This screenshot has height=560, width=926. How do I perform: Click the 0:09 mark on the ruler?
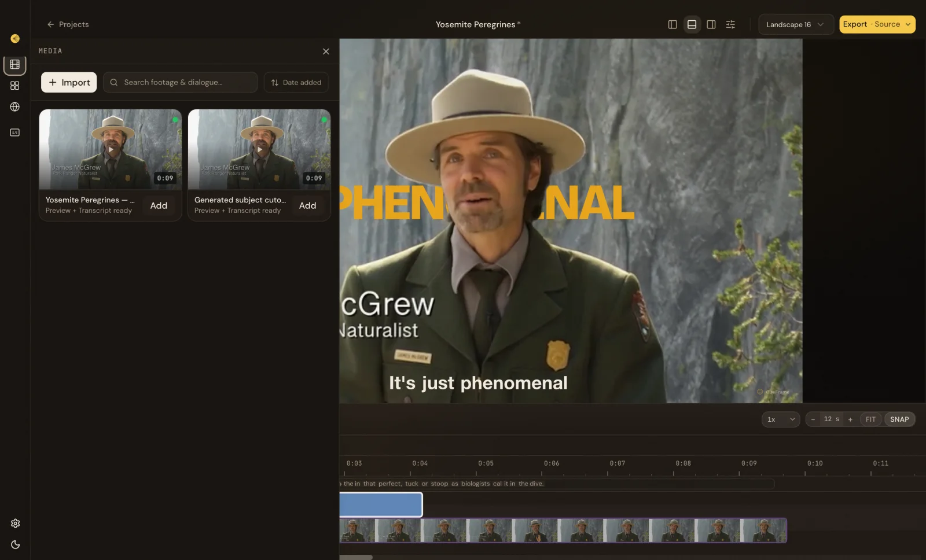click(x=749, y=463)
